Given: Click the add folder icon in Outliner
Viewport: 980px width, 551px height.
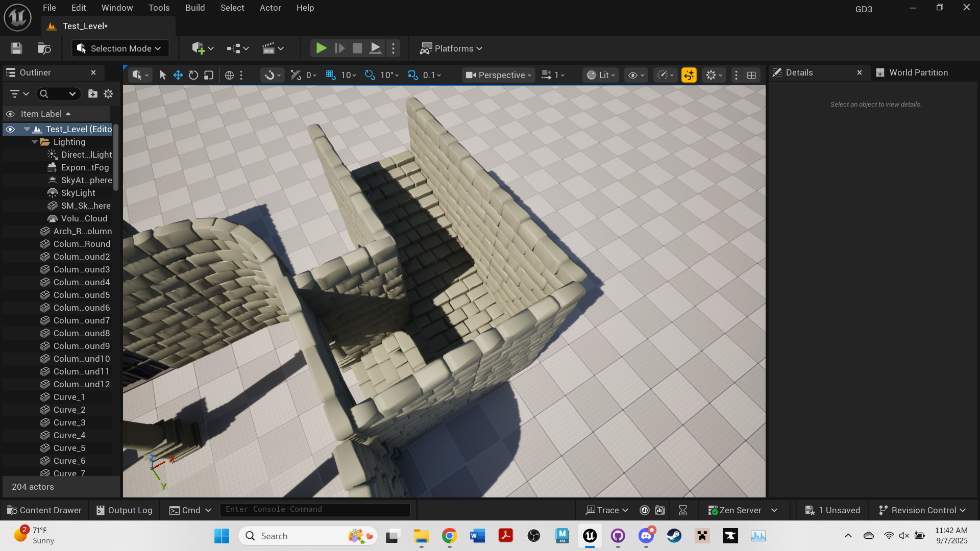Looking at the screenshot, I should click(x=92, y=94).
